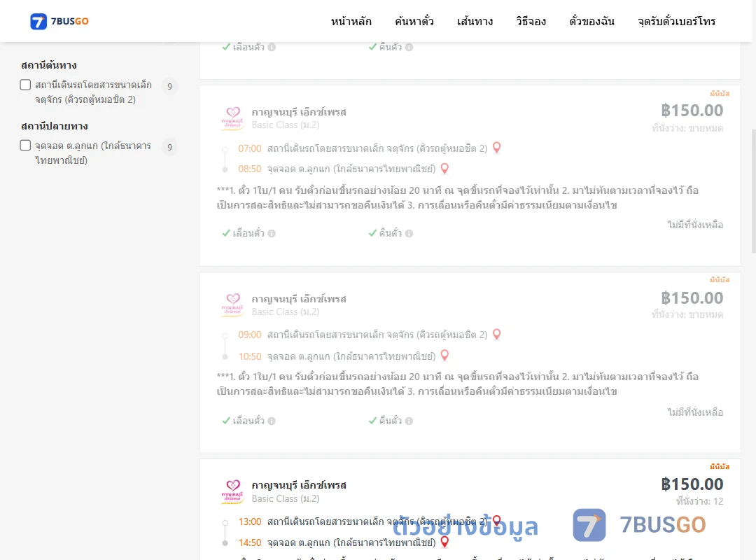The image size is (756, 560).
Task: Click the operator logo on the 13:00 trip
Action: pos(232,492)
